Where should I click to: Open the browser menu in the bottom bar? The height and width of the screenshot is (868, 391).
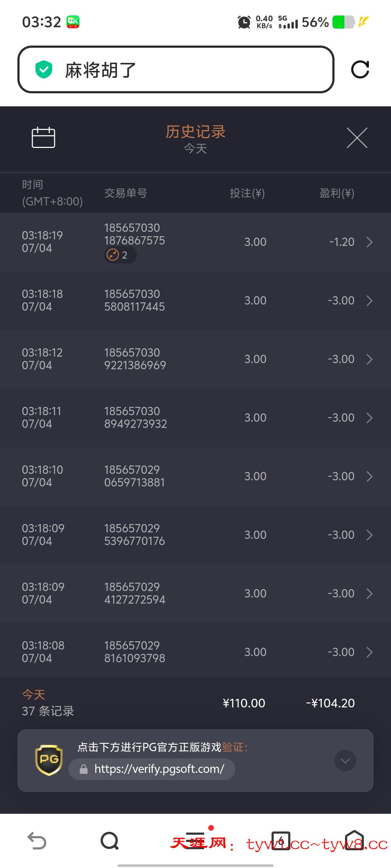[195, 841]
